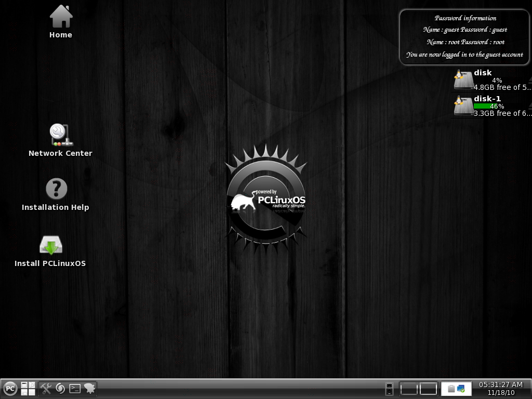Switch to the first virtual desktop
532x399 pixels.
(x=409, y=388)
